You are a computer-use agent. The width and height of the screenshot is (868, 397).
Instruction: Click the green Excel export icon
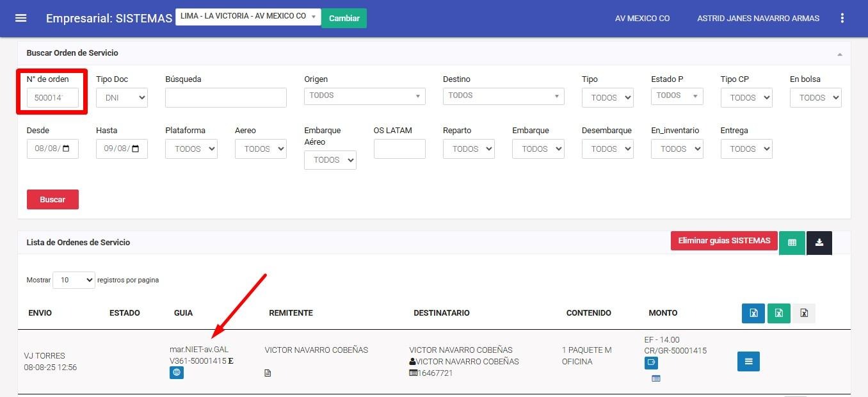tap(779, 313)
